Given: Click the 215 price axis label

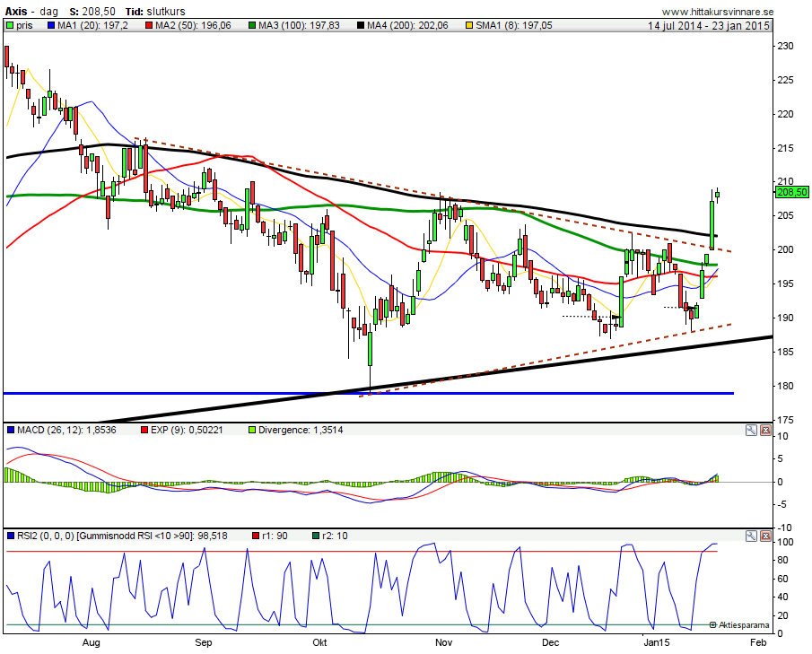Looking at the screenshot, I should [785, 149].
